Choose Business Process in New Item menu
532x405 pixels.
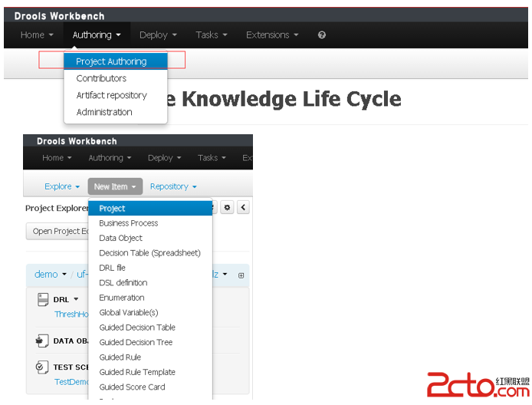(x=150, y=223)
